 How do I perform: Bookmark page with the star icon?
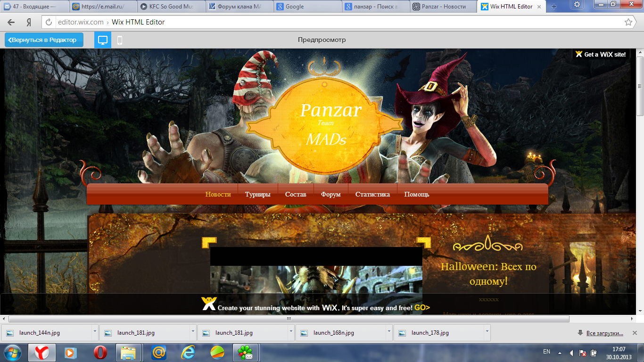click(x=628, y=22)
